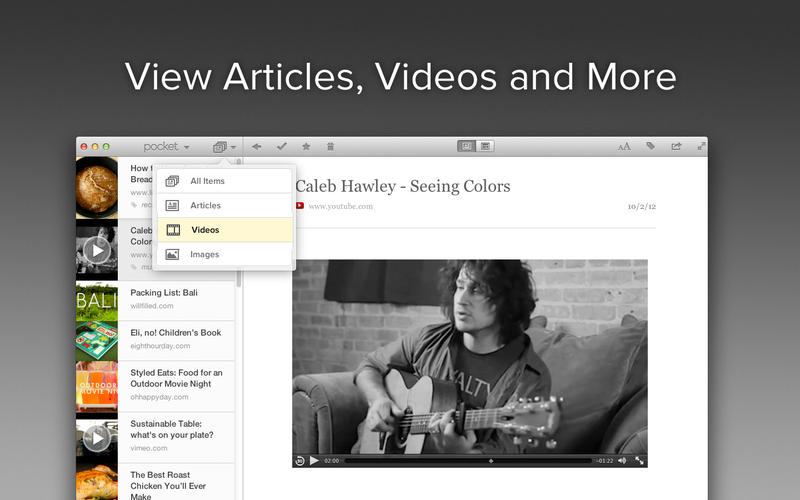Click the willfilled.com source text
The height and width of the screenshot is (500, 800).
click(152, 306)
